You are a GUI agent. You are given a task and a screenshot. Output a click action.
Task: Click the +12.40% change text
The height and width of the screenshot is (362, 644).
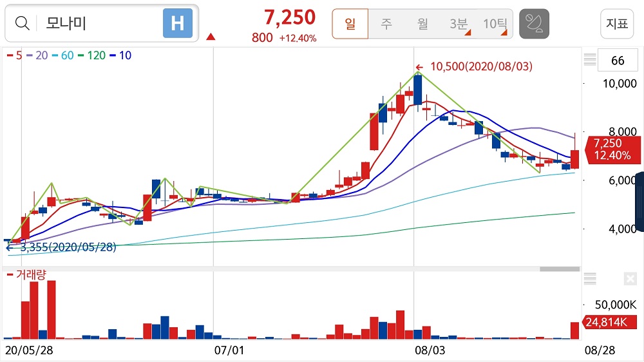[x=298, y=38]
